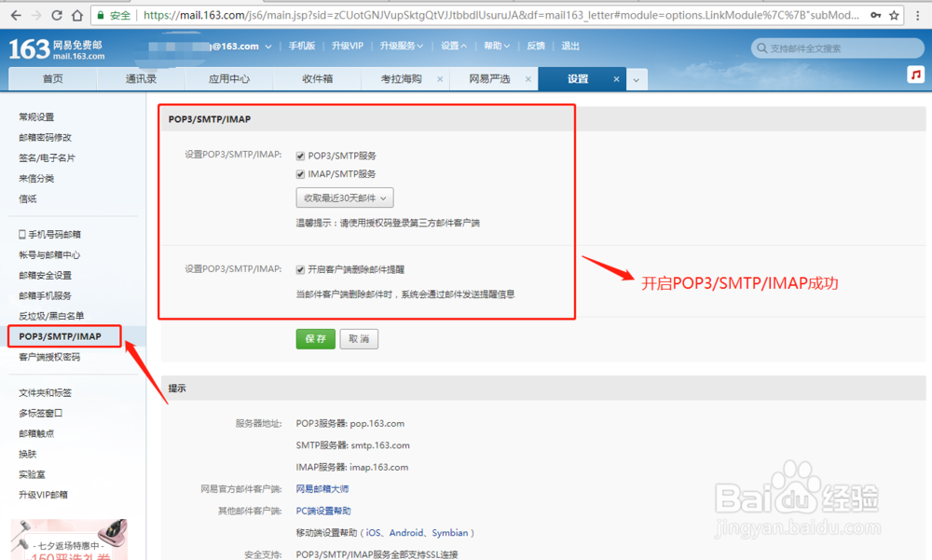Open 来信分类 in sidebar

coord(36,178)
